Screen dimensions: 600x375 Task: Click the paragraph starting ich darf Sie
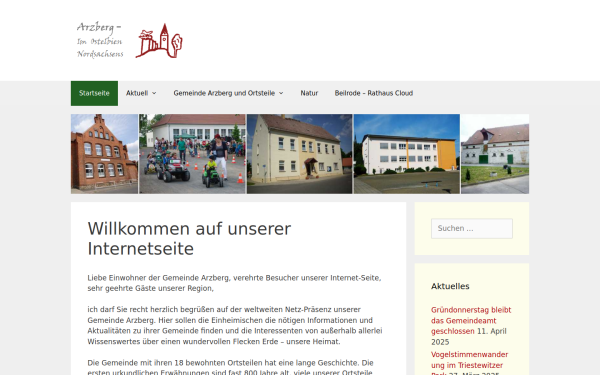(x=235, y=326)
